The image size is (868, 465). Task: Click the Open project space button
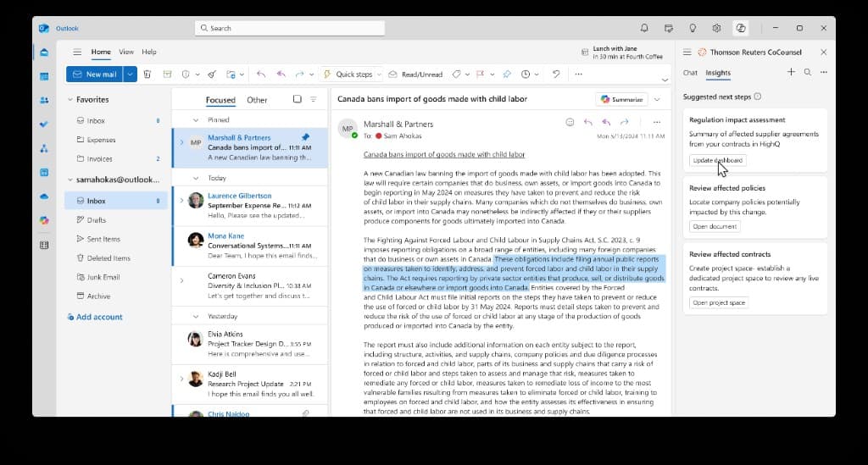[719, 303]
